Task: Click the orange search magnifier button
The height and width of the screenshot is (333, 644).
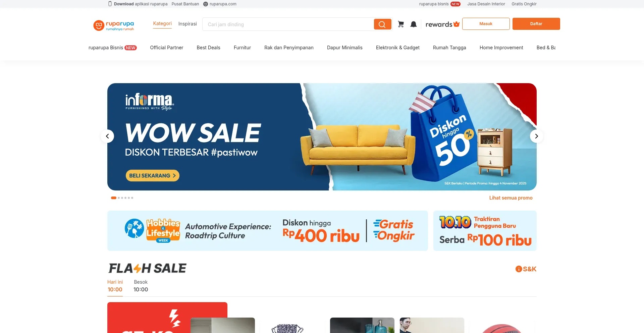Action: coord(382,24)
